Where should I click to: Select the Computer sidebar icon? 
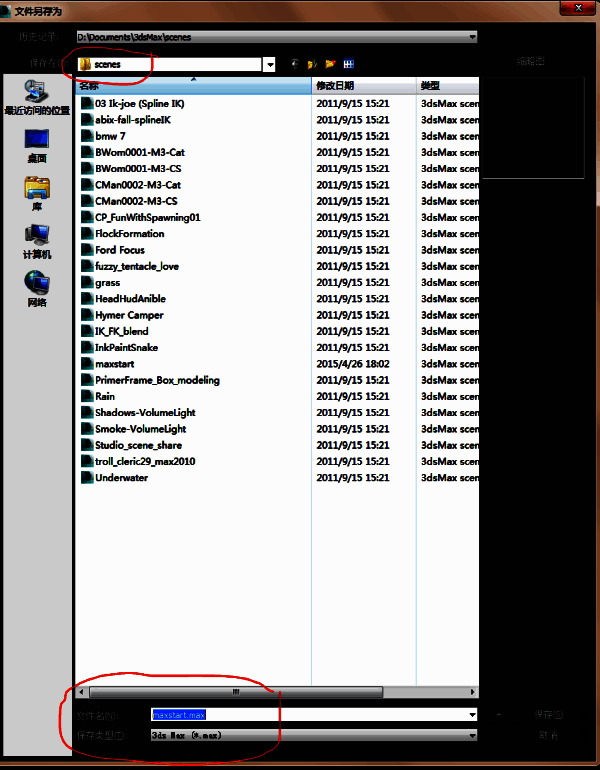(37, 241)
